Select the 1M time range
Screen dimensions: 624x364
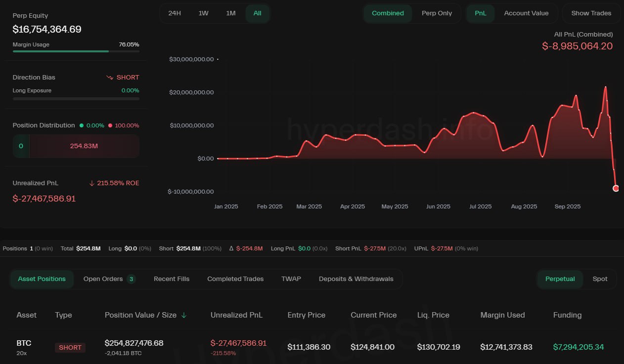click(x=230, y=13)
